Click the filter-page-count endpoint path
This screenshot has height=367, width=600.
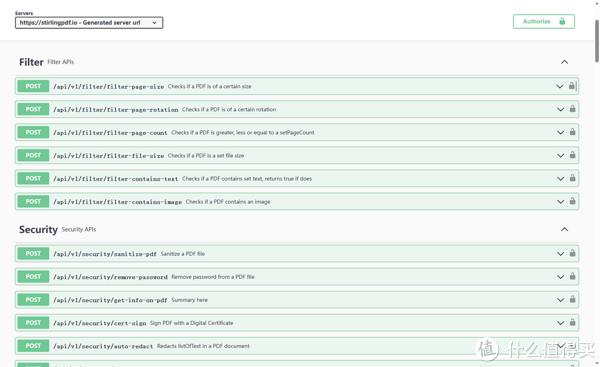pos(110,133)
